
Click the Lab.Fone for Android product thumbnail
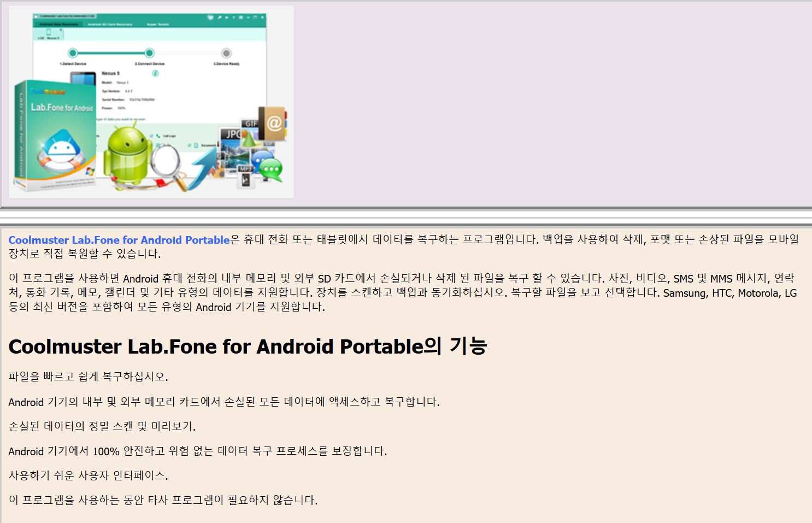click(x=151, y=102)
